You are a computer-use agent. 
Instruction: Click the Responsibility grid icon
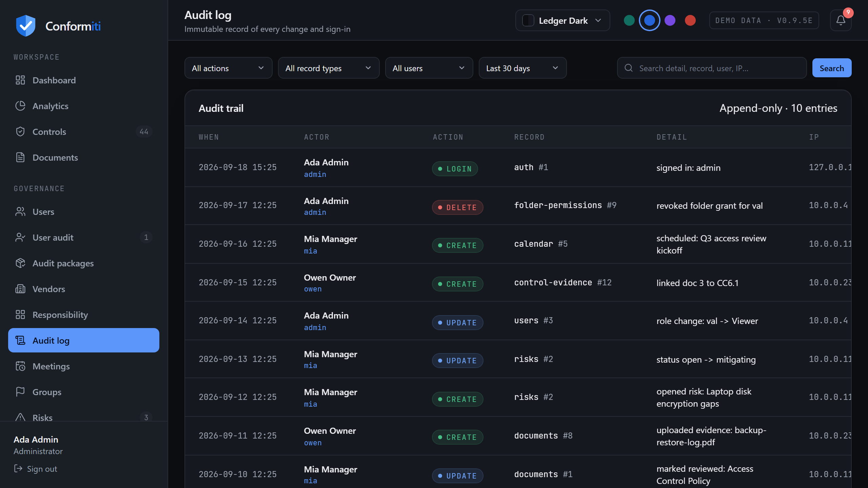click(20, 314)
